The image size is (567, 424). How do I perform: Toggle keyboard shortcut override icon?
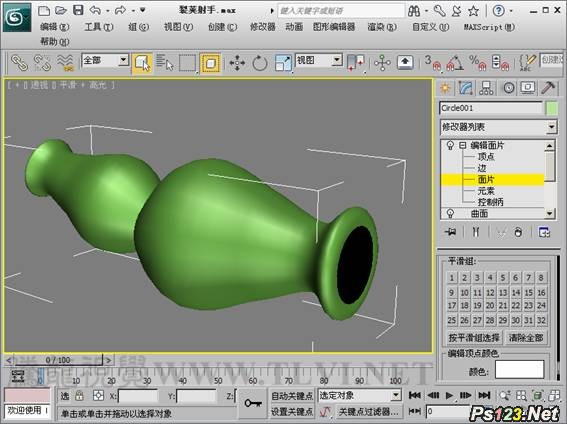tap(405, 63)
